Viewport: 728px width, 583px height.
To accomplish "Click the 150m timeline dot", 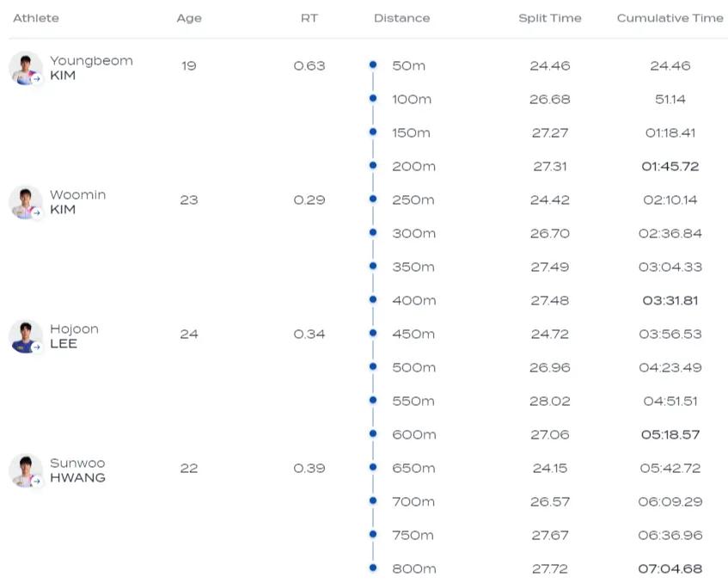I will coord(373,132).
